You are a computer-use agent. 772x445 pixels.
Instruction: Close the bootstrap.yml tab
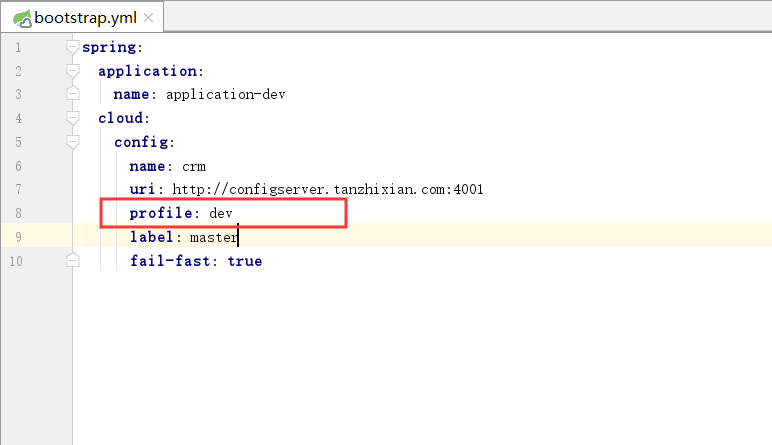coord(148,18)
